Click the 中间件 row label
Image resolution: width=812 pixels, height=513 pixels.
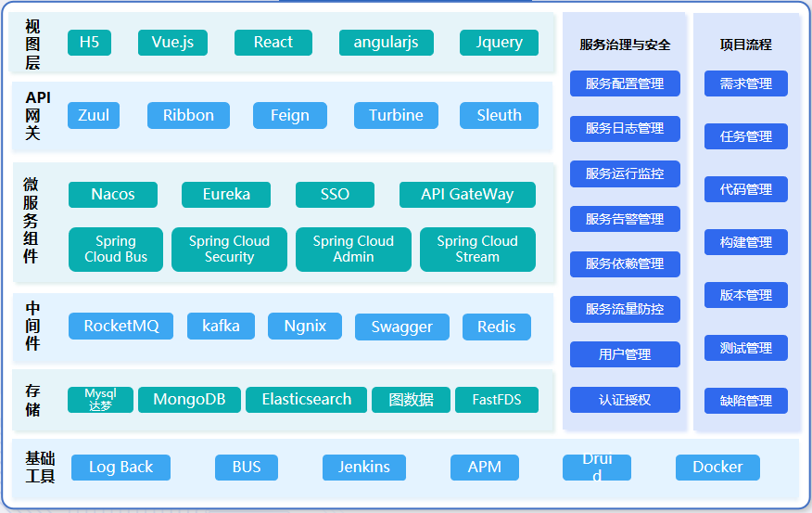(32, 326)
